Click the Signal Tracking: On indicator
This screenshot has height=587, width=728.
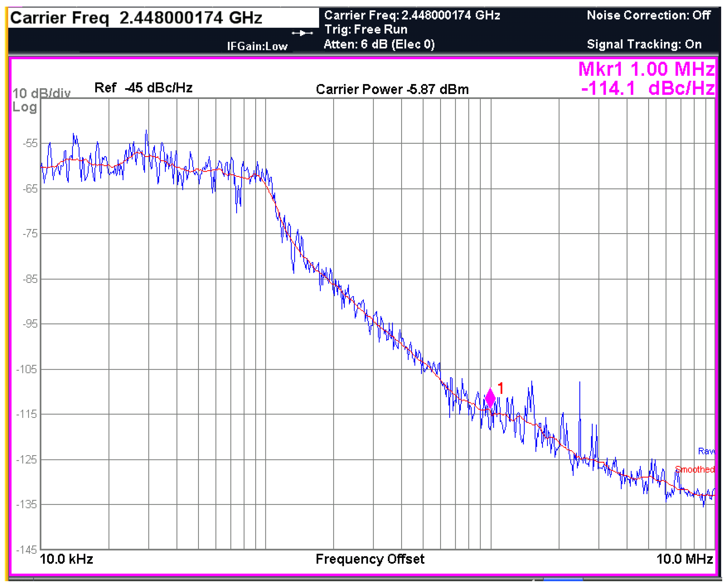click(644, 45)
